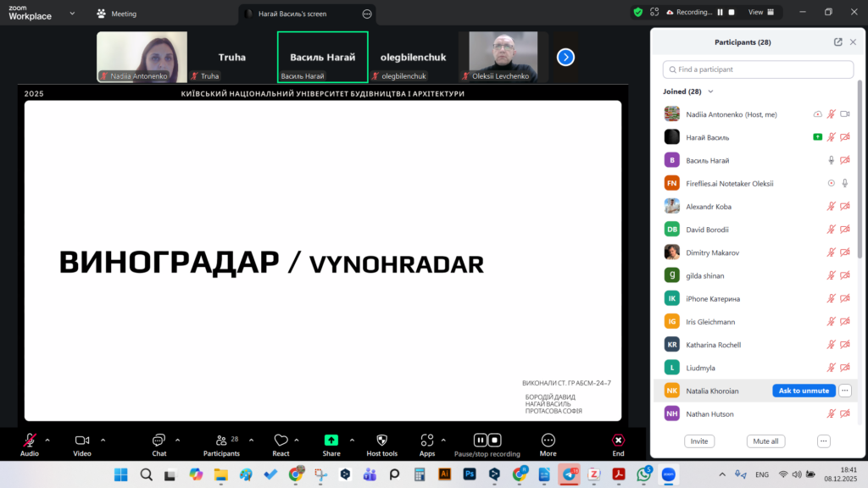Click the React heart icon

(x=281, y=441)
